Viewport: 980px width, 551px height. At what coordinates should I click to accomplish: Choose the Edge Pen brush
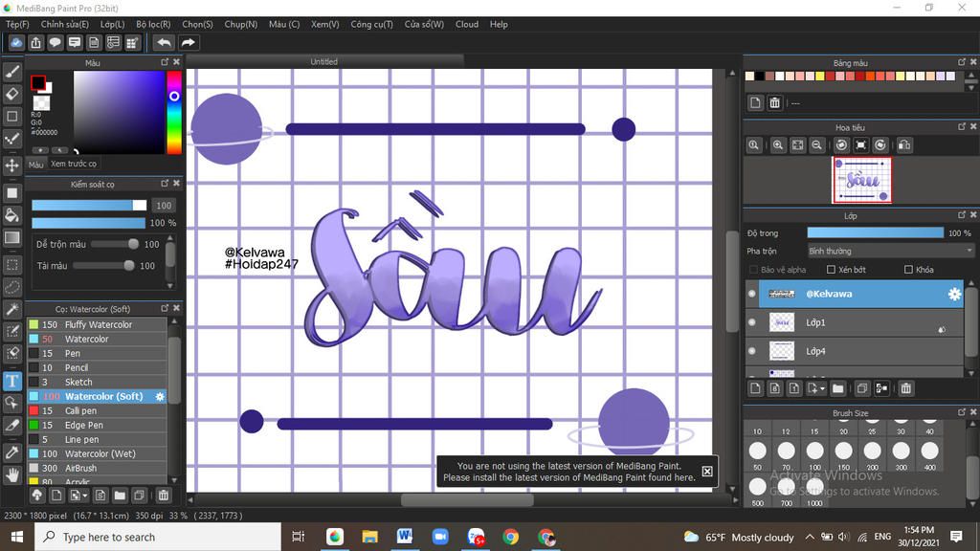[x=97, y=425]
